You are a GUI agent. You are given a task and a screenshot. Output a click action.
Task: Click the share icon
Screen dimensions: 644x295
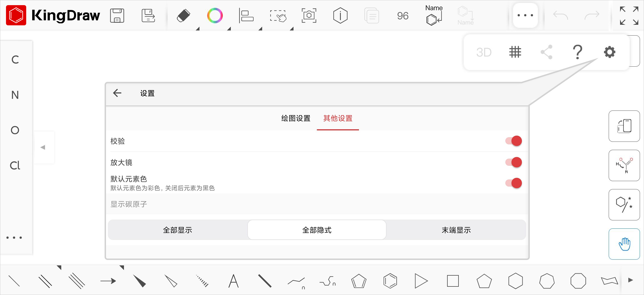pos(546,52)
